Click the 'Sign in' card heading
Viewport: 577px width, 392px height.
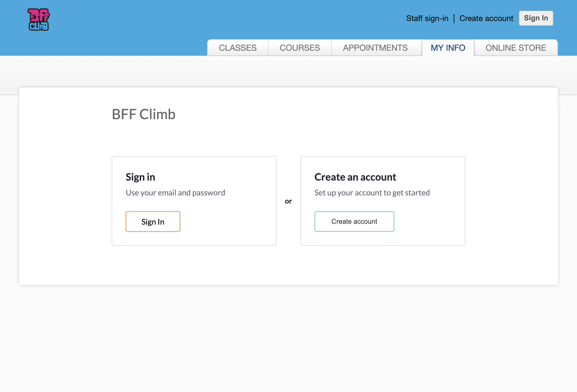point(140,177)
